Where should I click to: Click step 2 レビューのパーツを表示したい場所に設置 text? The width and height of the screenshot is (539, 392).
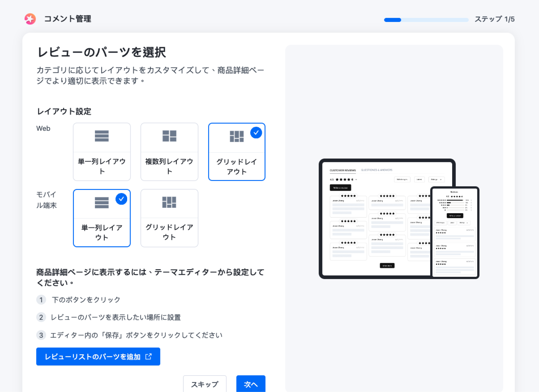point(116,317)
